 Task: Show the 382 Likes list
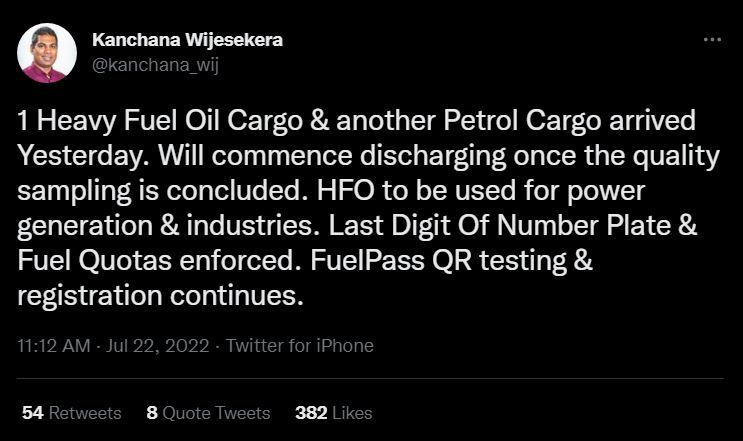coord(334,413)
